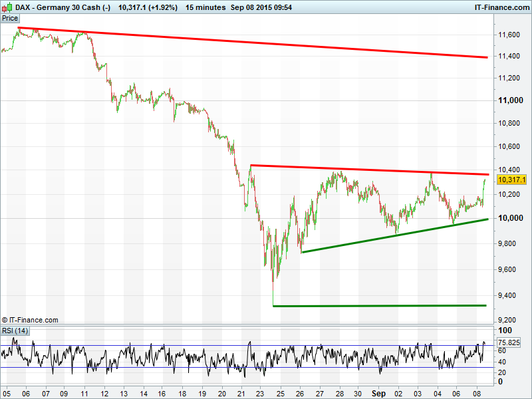Select the lower red triangle resistance line
532x399 pixels.
(370, 170)
